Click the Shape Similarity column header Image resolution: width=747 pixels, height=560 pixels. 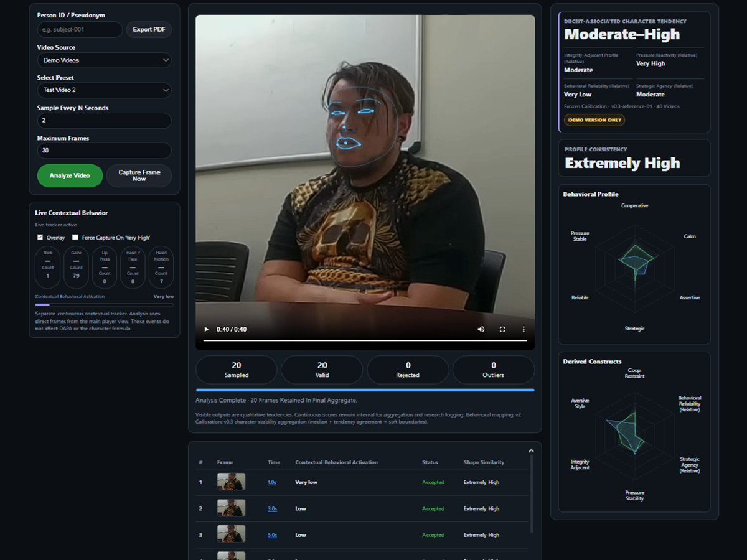(484, 462)
